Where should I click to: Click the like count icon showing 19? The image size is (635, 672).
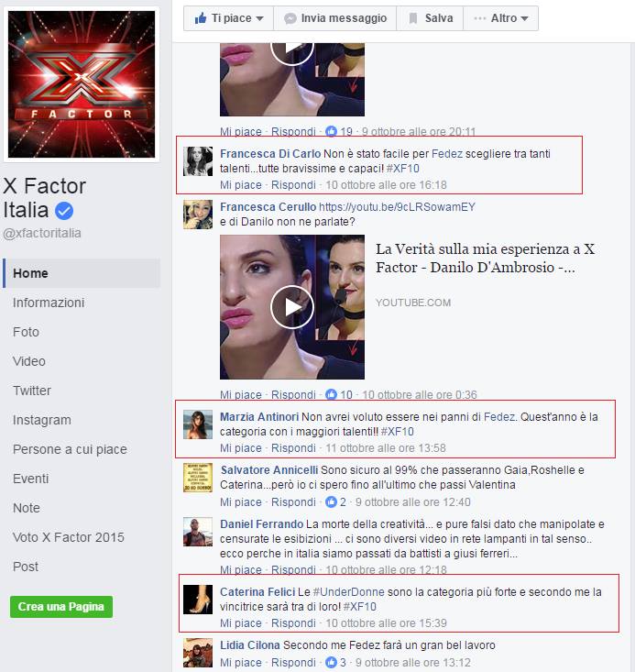pyautogui.click(x=331, y=131)
